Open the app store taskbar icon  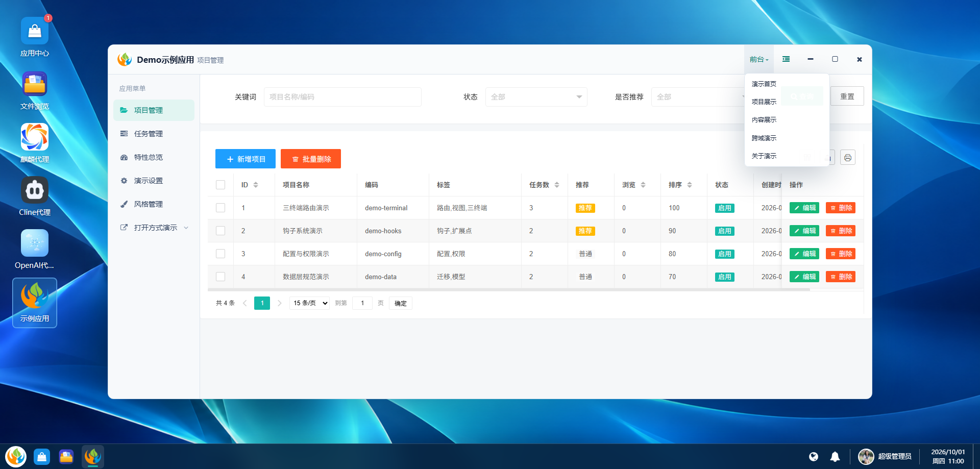pyautogui.click(x=42, y=456)
